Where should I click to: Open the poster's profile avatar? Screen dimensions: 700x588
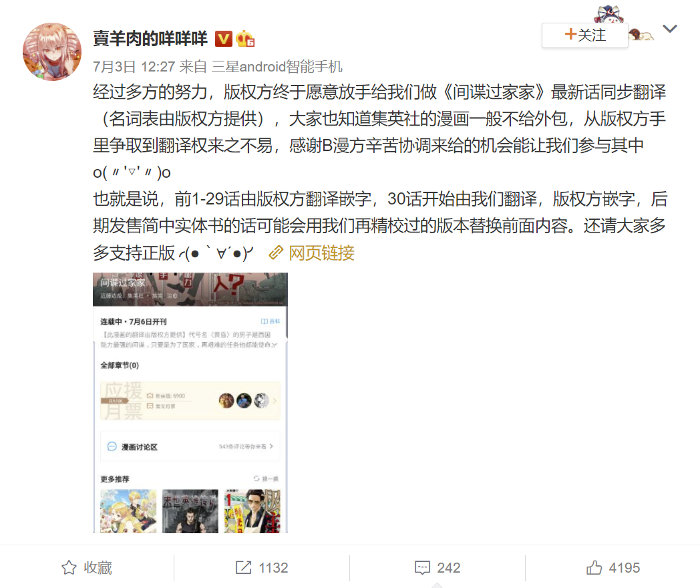click(52, 52)
